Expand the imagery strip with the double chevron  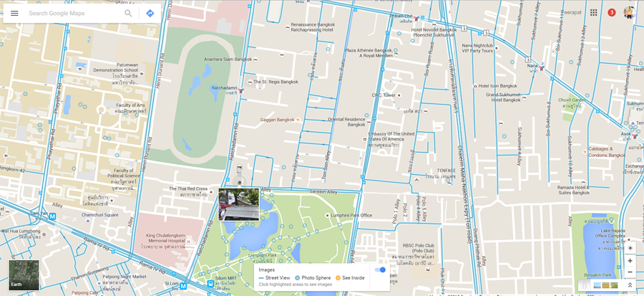(630, 285)
